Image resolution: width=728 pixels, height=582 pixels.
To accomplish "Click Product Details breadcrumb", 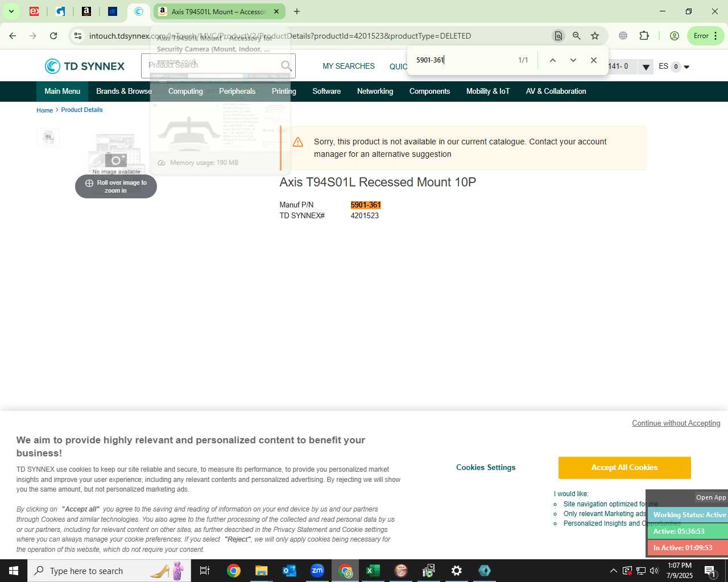I will pos(82,110).
